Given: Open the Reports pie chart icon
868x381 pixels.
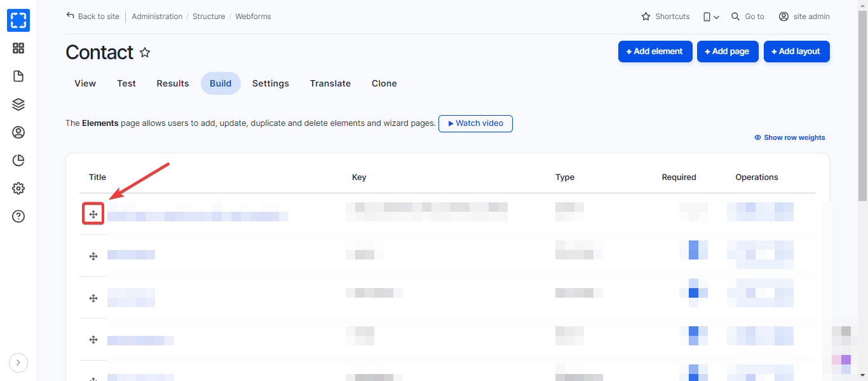Looking at the screenshot, I should tap(18, 160).
